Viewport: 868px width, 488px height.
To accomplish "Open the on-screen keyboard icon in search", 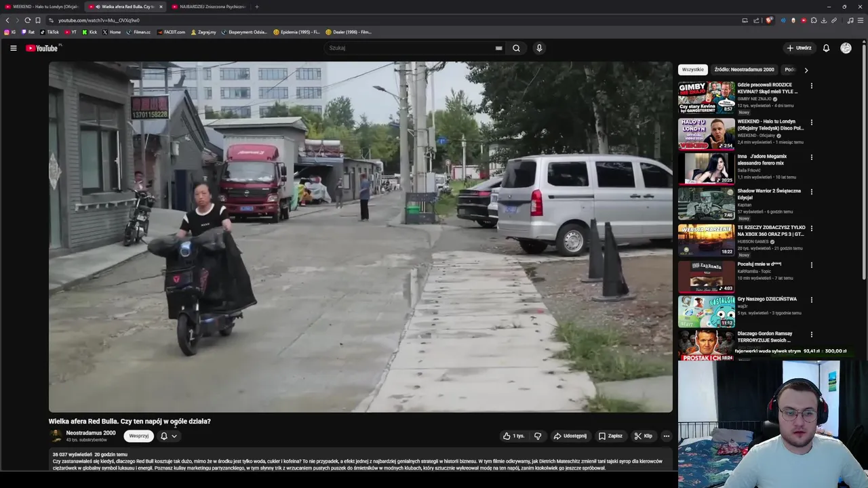I will tap(498, 48).
